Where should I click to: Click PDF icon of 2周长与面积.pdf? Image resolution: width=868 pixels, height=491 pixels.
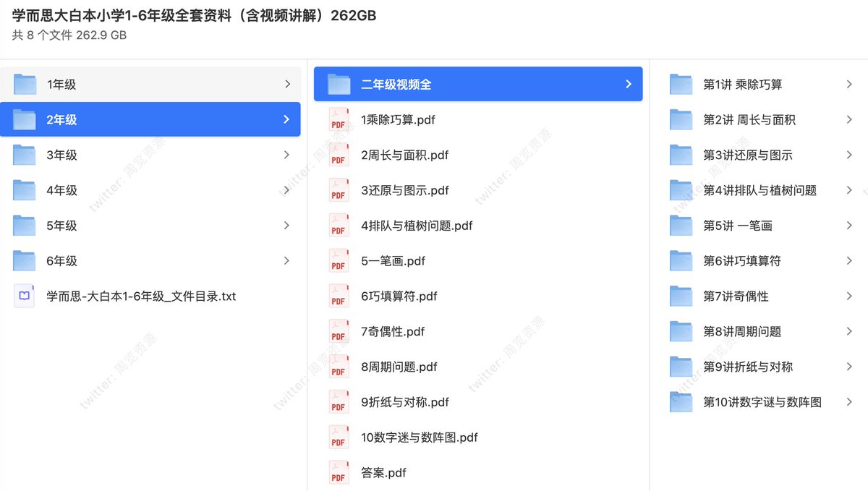coord(339,155)
